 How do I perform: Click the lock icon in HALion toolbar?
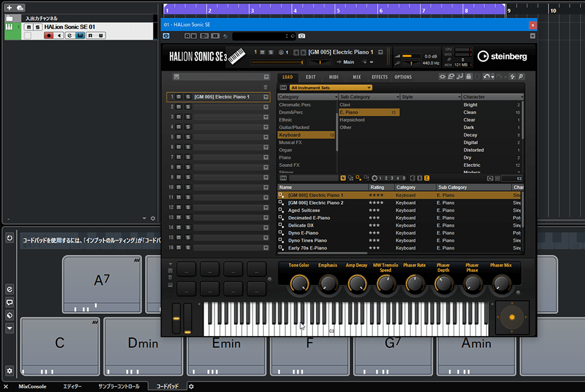tap(469, 77)
